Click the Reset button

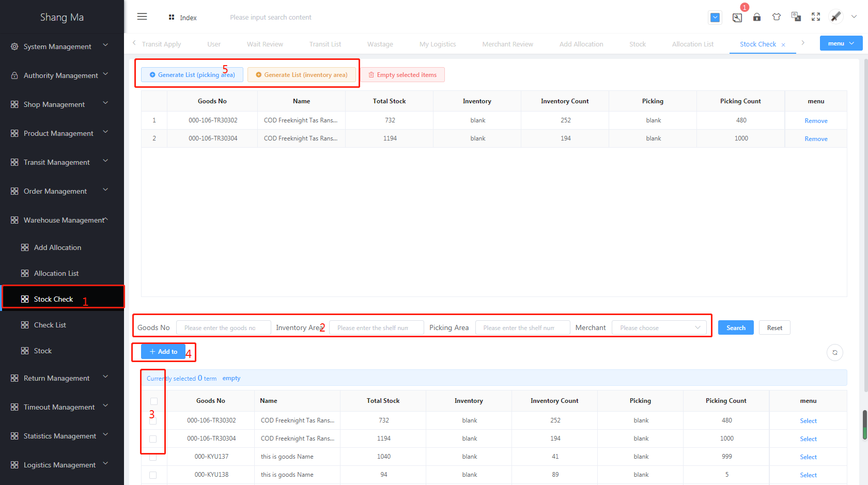[774, 327]
